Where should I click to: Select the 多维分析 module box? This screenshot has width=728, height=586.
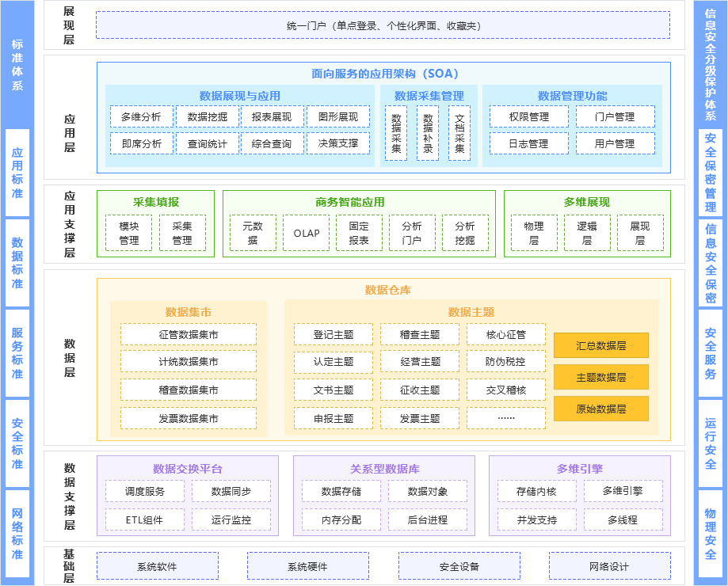141,116
